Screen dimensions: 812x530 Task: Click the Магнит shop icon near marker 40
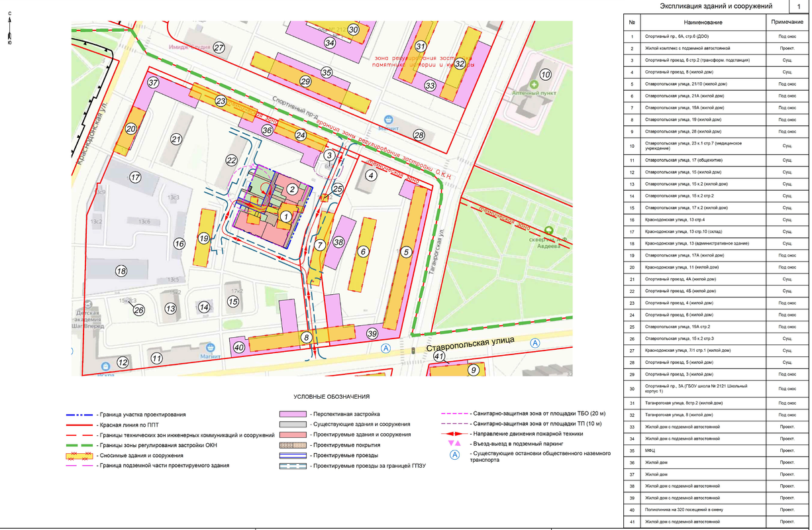coord(211,347)
